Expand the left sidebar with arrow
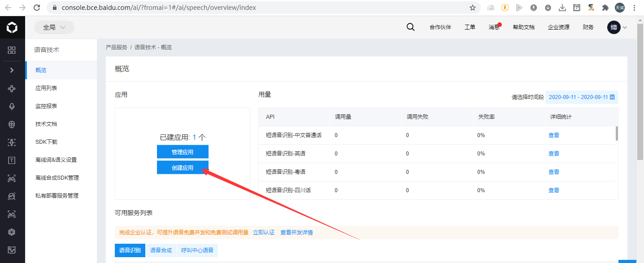The height and width of the screenshot is (263, 644). (x=12, y=70)
